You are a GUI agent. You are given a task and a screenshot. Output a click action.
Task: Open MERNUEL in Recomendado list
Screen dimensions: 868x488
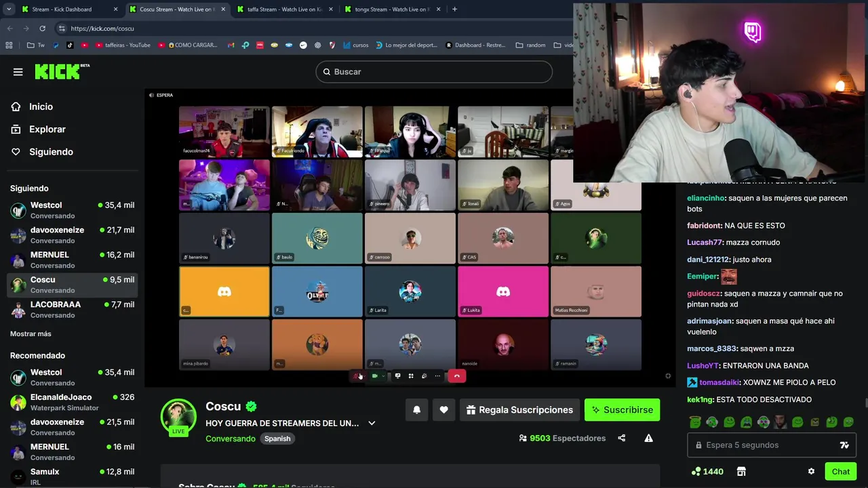72,451
